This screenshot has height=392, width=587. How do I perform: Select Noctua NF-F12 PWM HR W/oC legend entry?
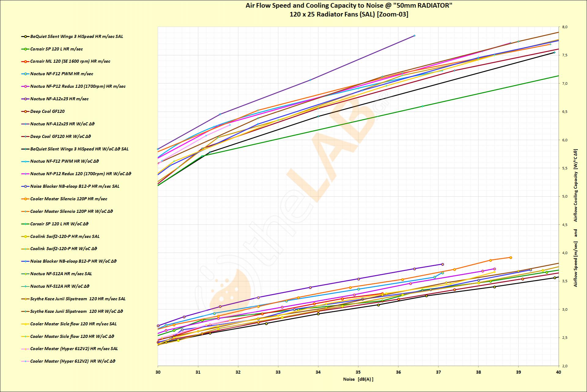pyautogui.click(x=65, y=161)
